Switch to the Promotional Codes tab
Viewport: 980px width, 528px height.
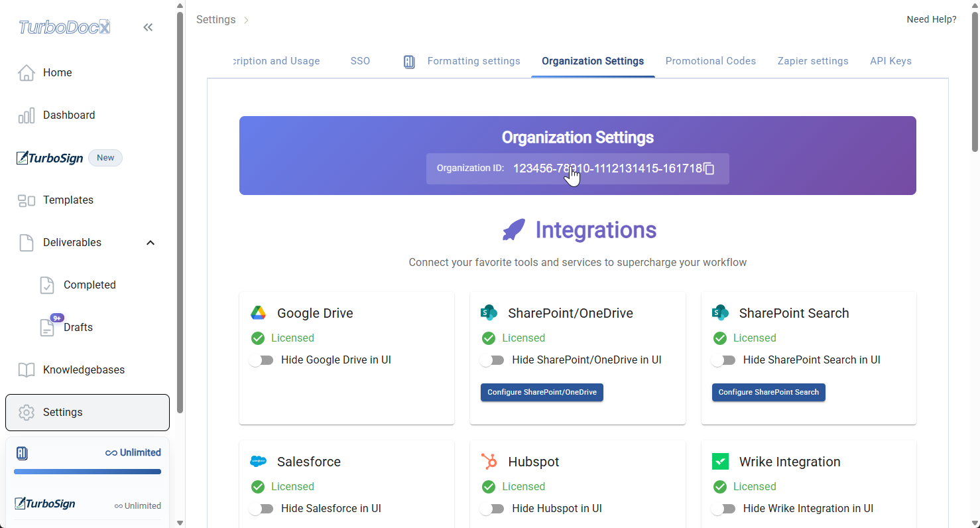[711, 60]
